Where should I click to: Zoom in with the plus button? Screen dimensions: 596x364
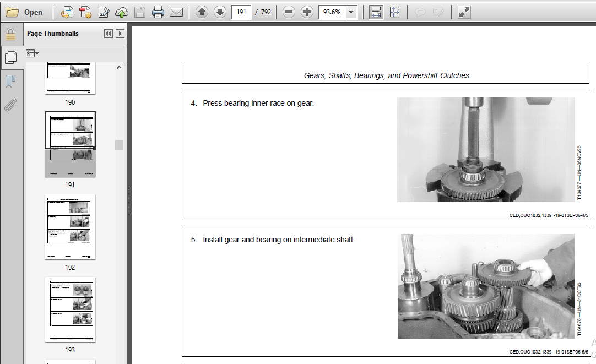[307, 12]
